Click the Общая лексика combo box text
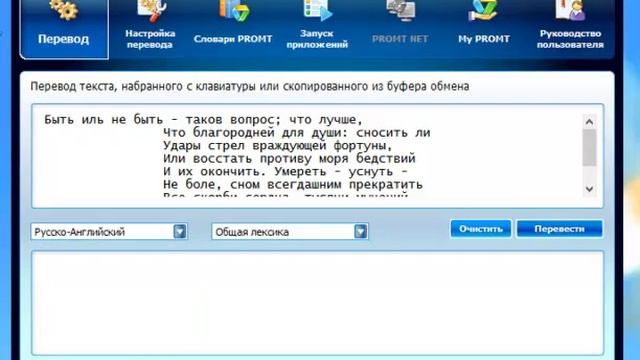 [x=252, y=232]
